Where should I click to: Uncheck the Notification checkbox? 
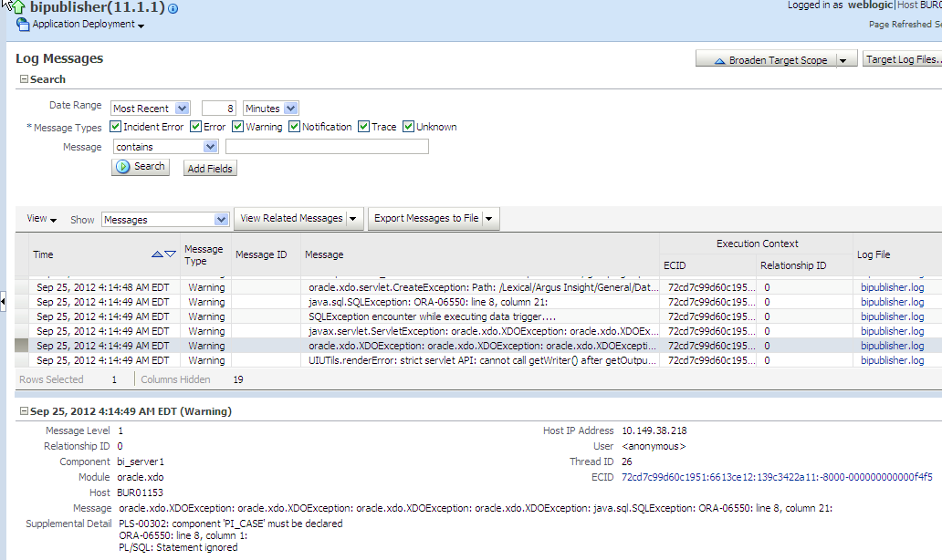click(x=294, y=127)
